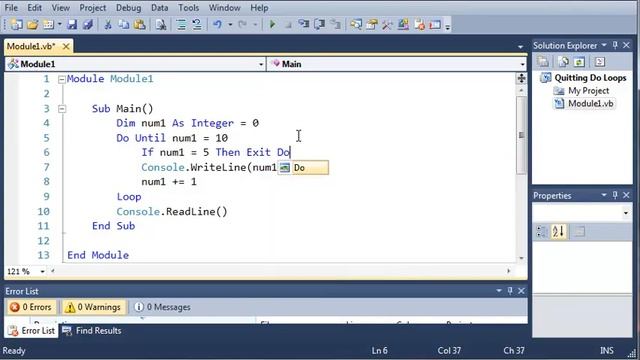
Task: Click the editor vertical scrollbar thumb
Action: coord(521,135)
